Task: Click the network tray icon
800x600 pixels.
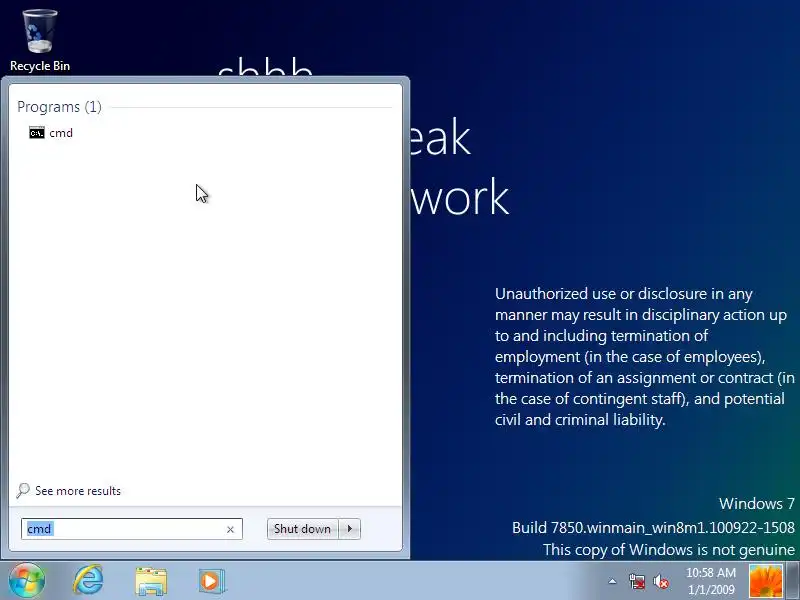Action: coord(637,581)
